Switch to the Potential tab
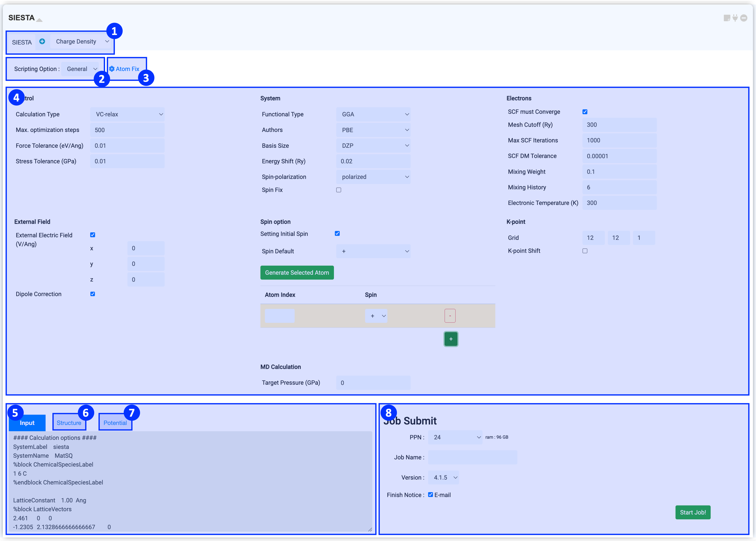Screen dimensions: 756x541 (x=115, y=423)
